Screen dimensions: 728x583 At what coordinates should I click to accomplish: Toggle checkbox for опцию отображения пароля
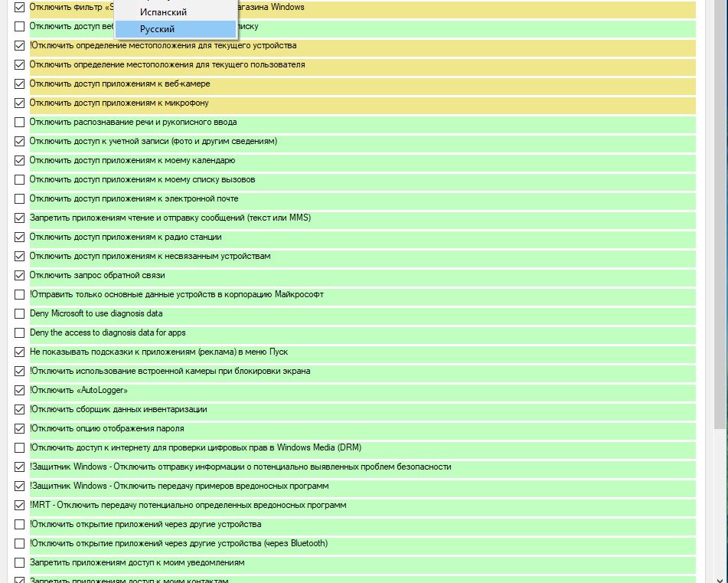coord(19,428)
